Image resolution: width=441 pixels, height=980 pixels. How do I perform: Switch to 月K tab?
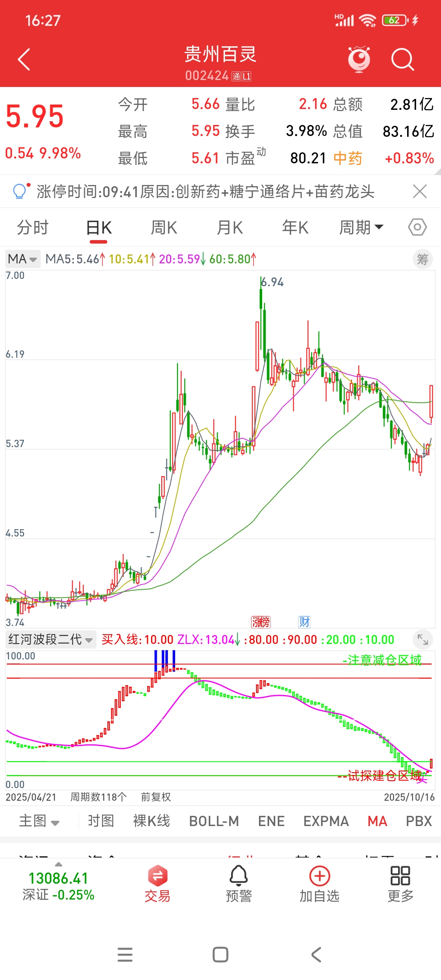(x=230, y=227)
